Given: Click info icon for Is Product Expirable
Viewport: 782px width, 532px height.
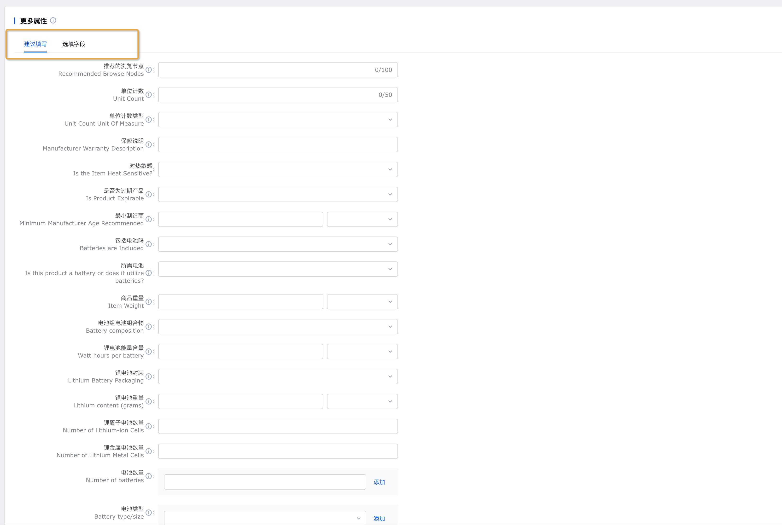Looking at the screenshot, I should click(148, 194).
